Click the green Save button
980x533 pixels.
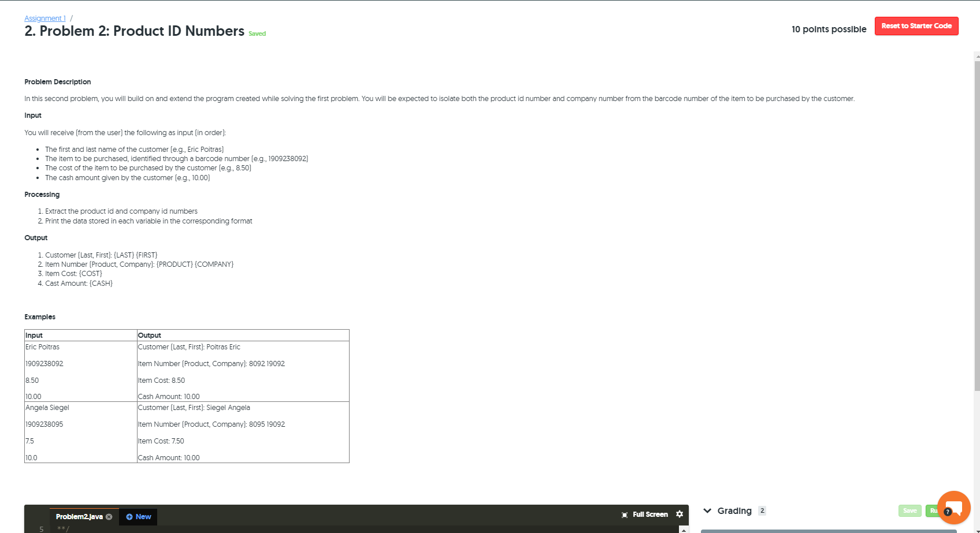[x=910, y=510]
